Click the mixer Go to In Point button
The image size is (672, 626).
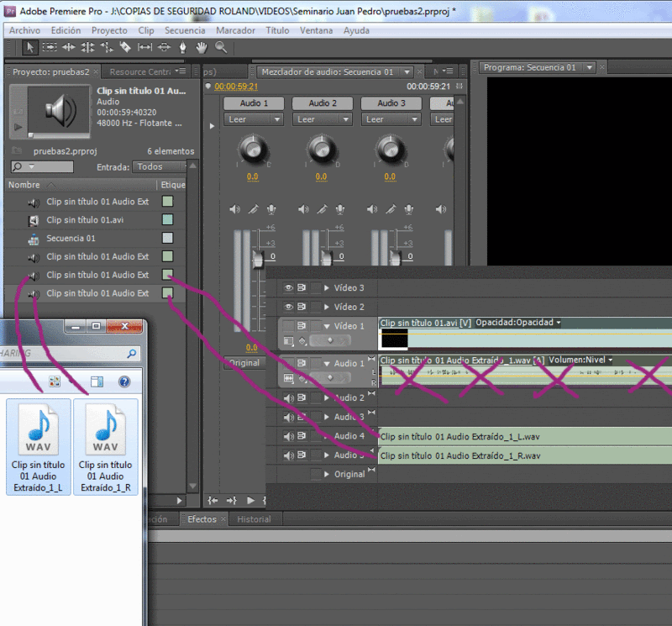pos(213,500)
